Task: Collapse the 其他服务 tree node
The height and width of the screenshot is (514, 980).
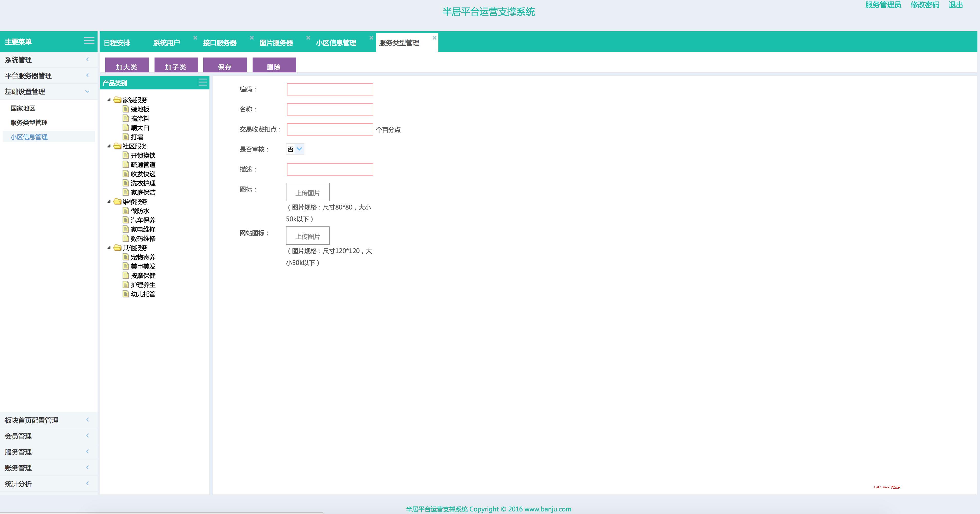Action: pyautogui.click(x=109, y=248)
